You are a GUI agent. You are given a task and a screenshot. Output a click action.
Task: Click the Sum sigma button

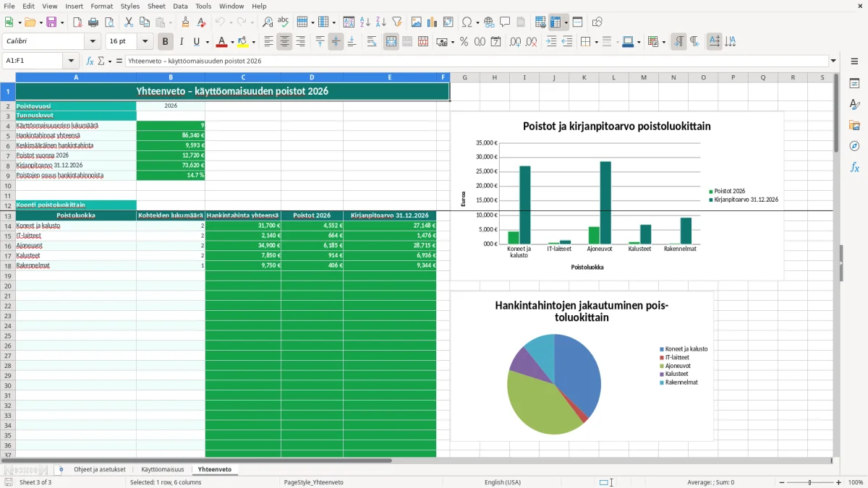101,61
